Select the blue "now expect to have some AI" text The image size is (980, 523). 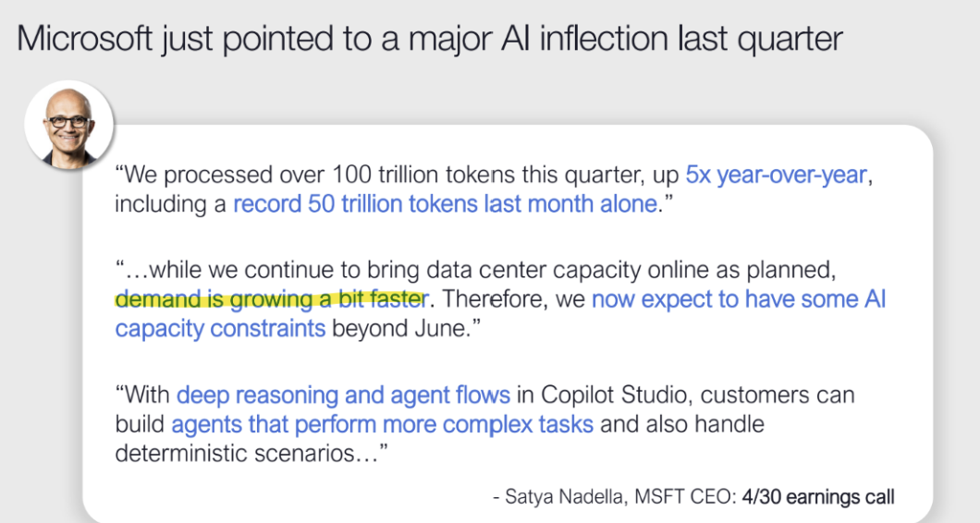[x=738, y=299]
